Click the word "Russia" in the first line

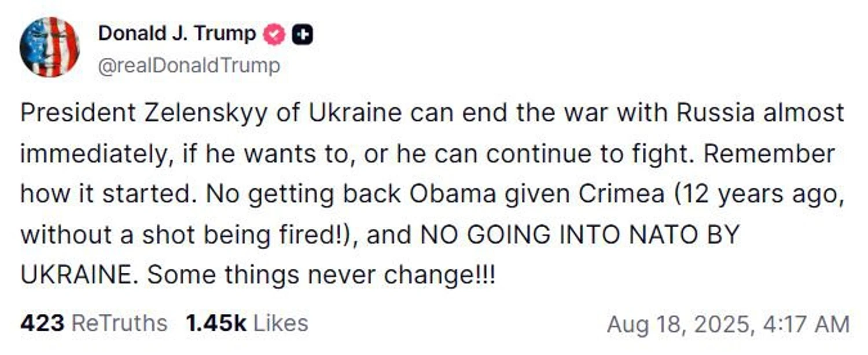click(715, 113)
